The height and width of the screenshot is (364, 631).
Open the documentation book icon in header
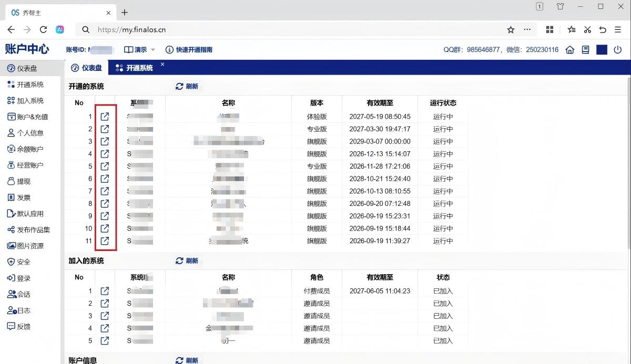(x=585, y=50)
